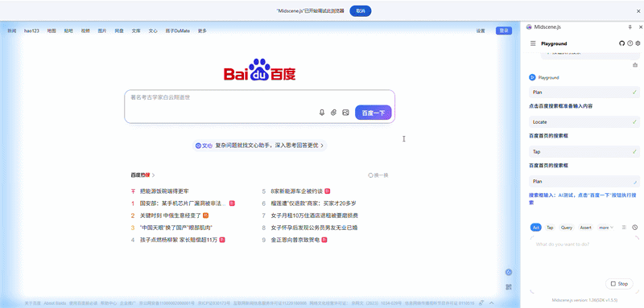
Task: Close the Midscene.js side panel
Action: [641, 27]
